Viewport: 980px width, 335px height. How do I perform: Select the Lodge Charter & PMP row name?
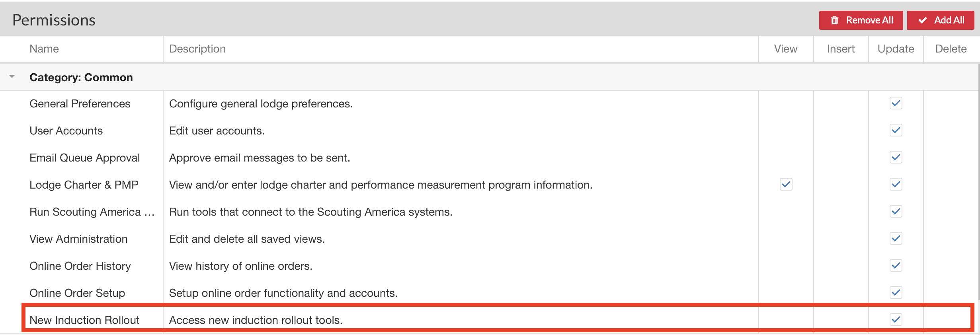click(84, 185)
